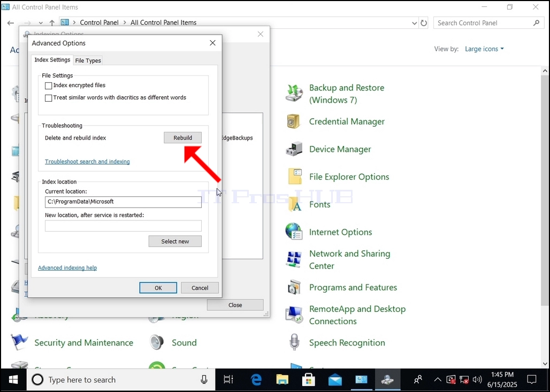Click the Windows Start button

[13, 380]
